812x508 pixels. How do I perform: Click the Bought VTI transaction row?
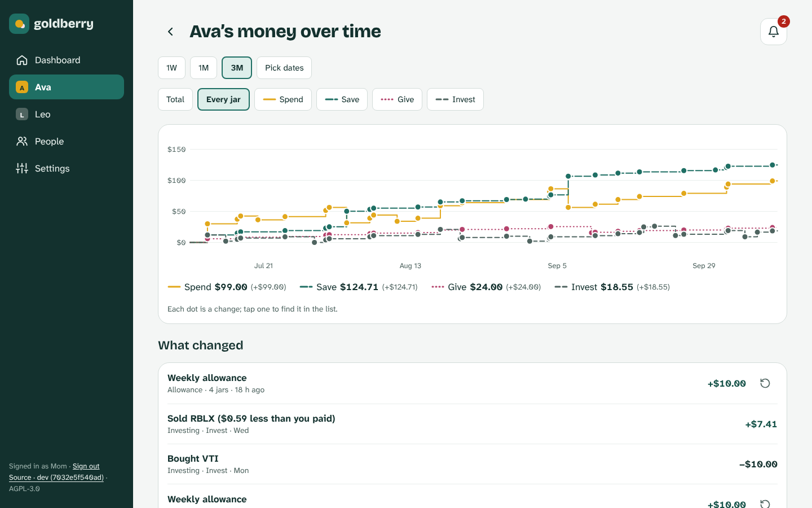pos(473,464)
